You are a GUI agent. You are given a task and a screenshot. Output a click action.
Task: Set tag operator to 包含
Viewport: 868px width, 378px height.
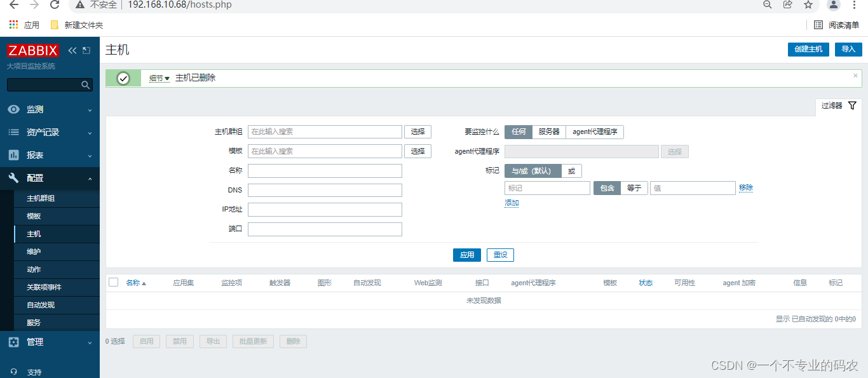[607, 188]
